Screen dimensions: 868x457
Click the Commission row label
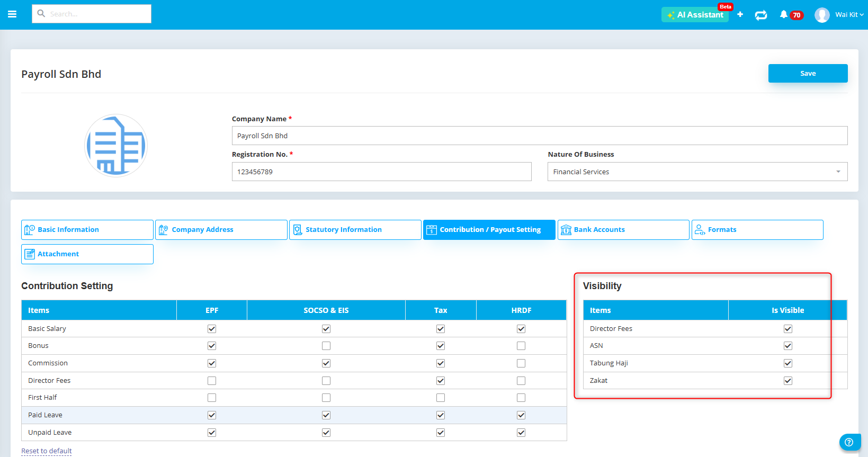[48, 363]
